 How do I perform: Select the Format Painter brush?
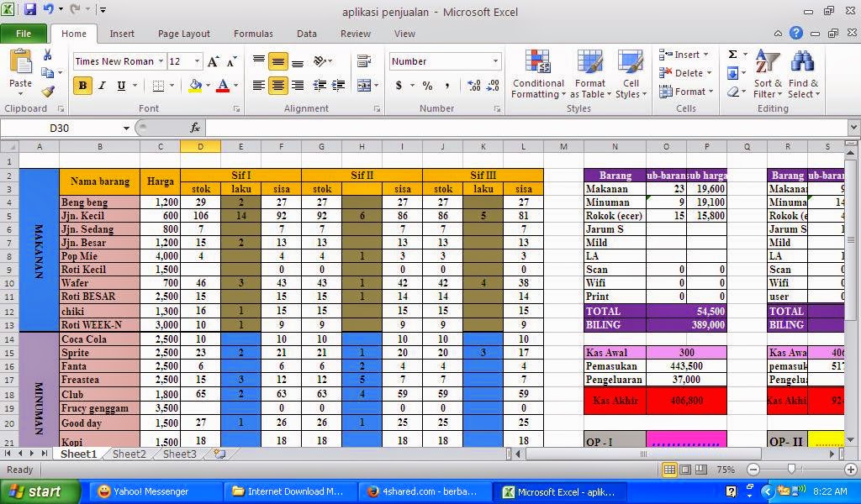(x=48, y=91)
